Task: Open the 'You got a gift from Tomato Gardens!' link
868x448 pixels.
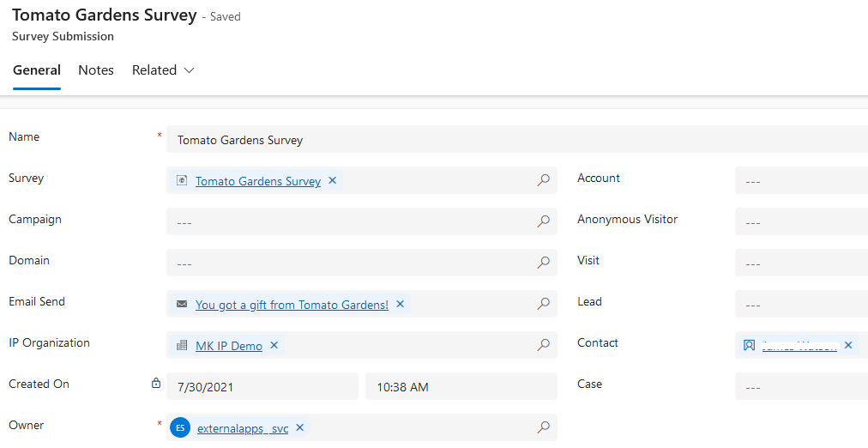Action: tap(292, 305)
